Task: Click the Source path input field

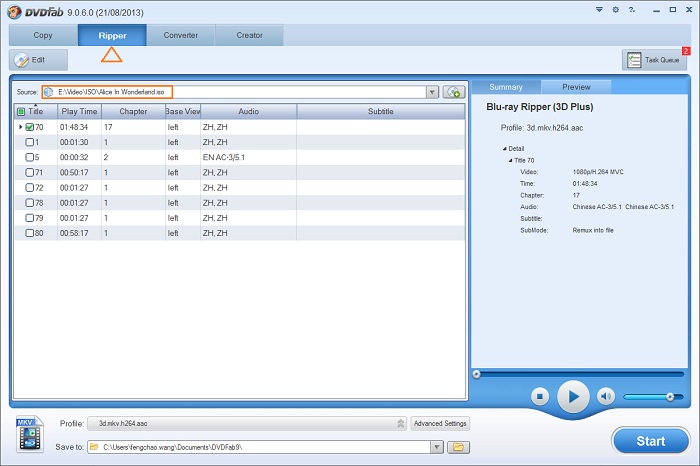Action: pyautogui.click(x=240, y=92)
